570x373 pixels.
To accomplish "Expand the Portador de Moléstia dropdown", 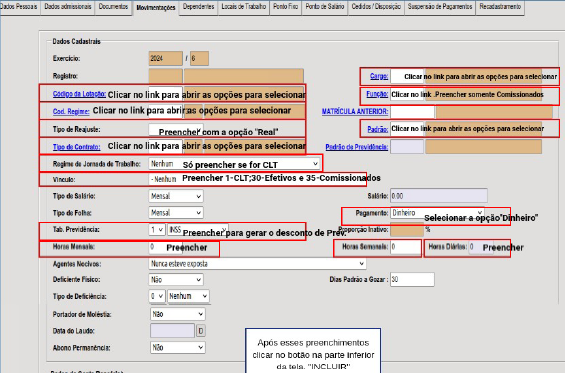I will click(x=177, y=314).
